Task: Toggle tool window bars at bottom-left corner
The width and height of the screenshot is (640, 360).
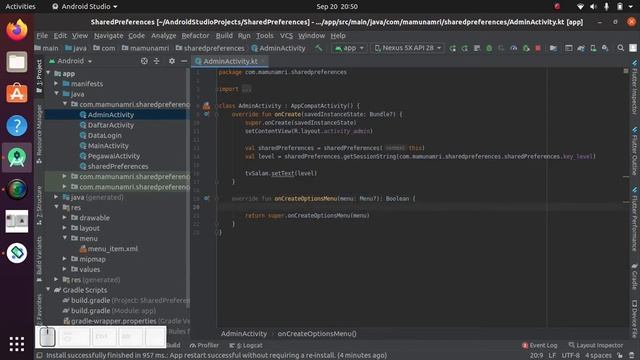Action: [39, 356]
